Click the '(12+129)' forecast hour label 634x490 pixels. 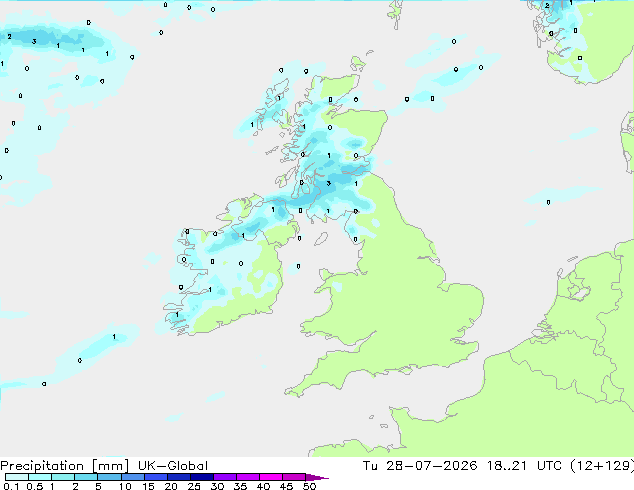(x=602, y=466)
